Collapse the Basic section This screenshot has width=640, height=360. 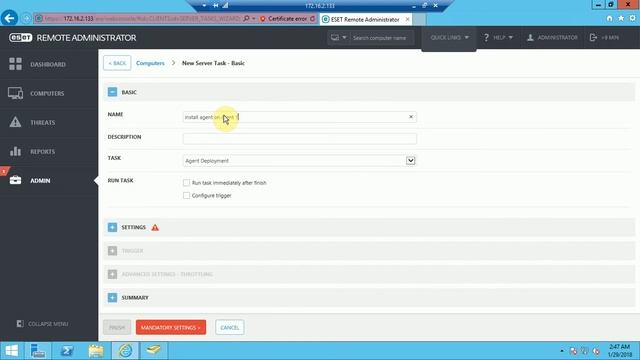click(x=112, y=92)
